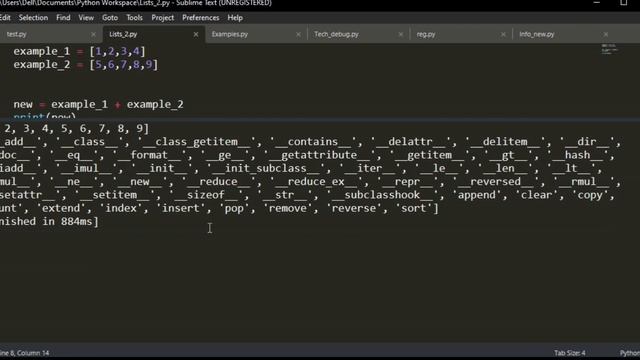
Task: Open the Tab Size: 4 selector
Action: tap(569, 353)
